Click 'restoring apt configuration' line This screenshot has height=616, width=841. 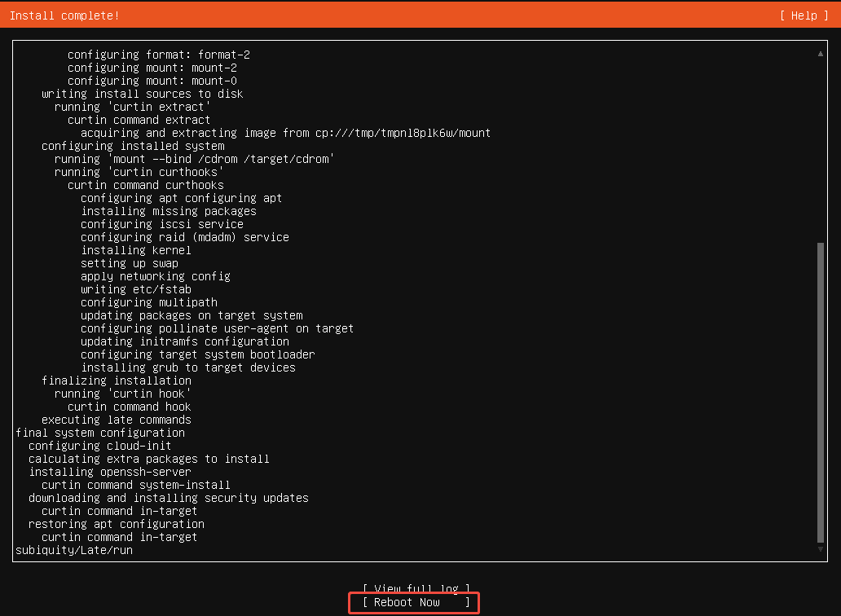tap(117, 524)
